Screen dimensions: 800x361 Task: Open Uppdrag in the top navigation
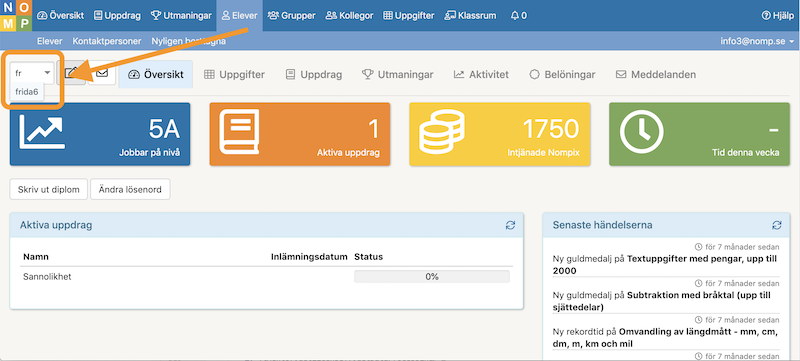tap(117, 16)
